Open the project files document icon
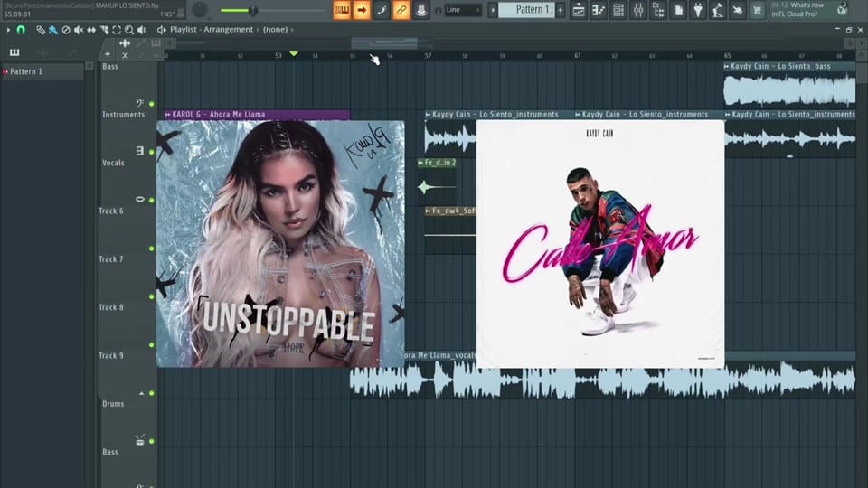This screenshot has width=868, height=488. [x=678, y=10]
